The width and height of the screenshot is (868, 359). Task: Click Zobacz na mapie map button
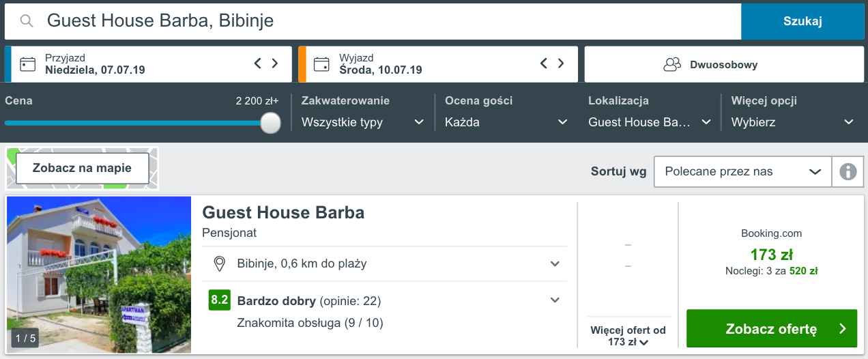coord(82,168)
